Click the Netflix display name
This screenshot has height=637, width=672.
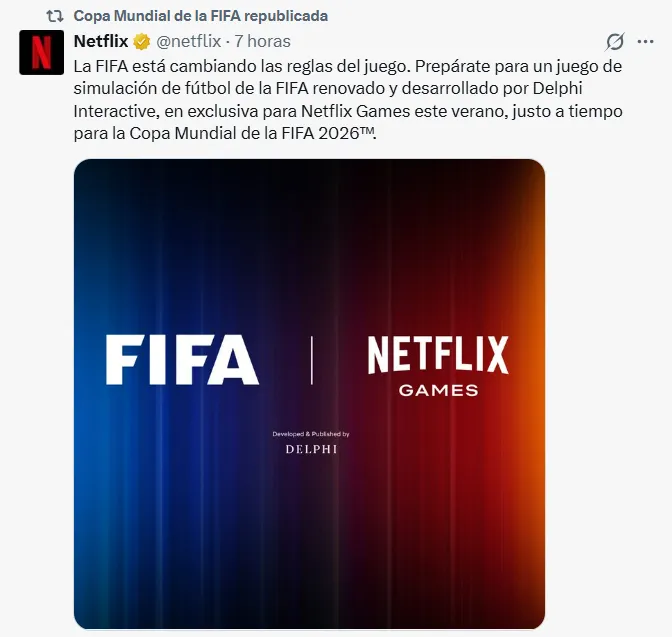[101, 42]
